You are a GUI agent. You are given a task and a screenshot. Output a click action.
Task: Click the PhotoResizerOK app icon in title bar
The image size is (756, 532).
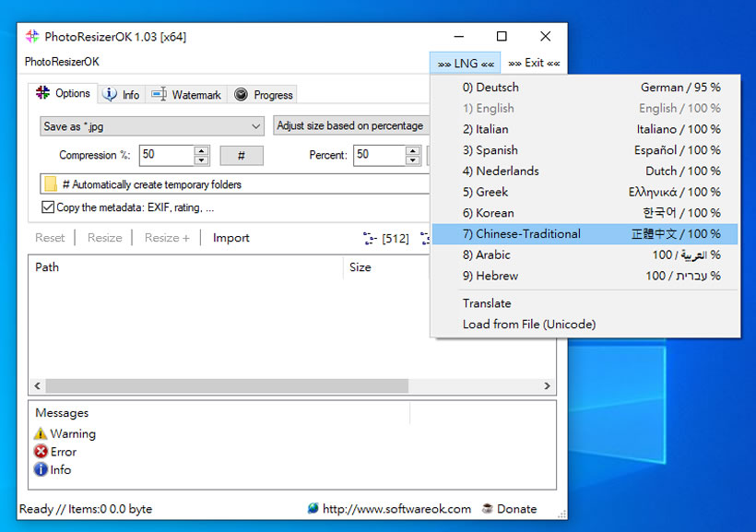pyautogui.click(x=32, y=36)
